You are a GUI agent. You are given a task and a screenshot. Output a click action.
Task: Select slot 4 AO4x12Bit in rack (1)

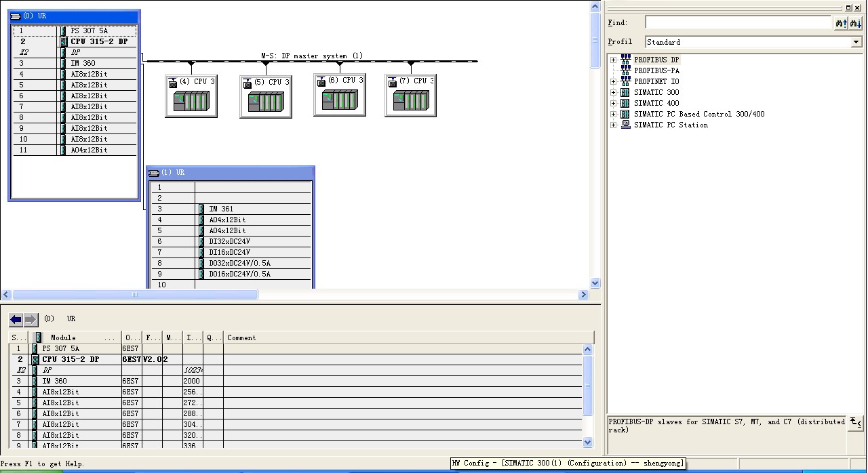(x=231, y=220)
